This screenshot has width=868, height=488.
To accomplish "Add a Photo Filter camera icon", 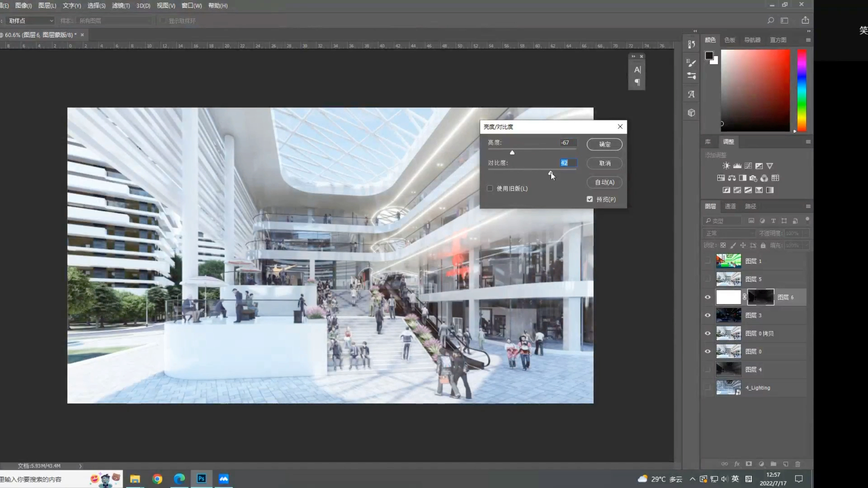I will (x=753, y=178).
